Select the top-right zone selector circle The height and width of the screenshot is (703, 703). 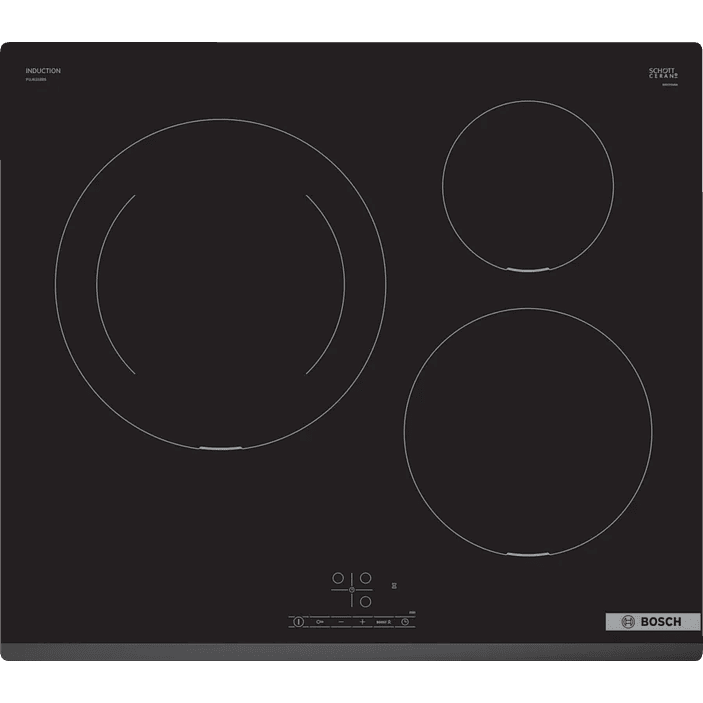click(x=366, y=578)
